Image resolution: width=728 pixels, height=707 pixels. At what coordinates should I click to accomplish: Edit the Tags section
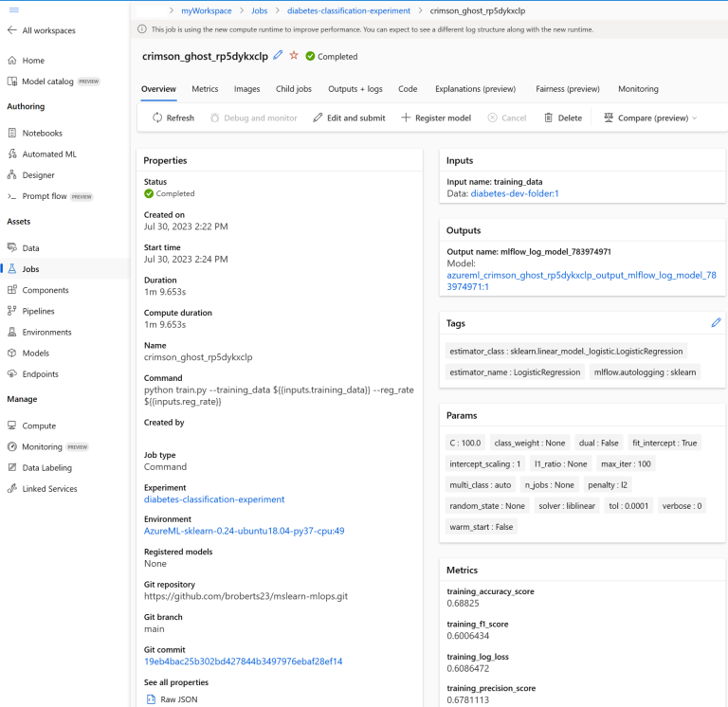pyautogui.click(x=716, y=322)
